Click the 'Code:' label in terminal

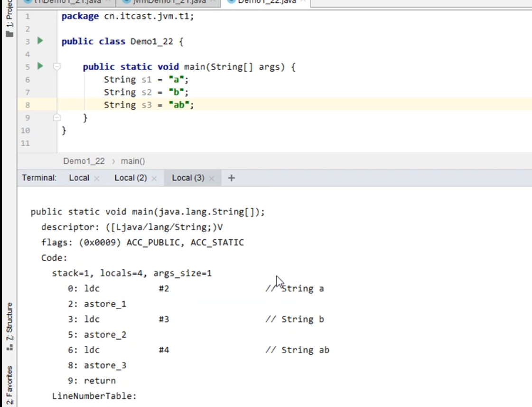[54, 258]
